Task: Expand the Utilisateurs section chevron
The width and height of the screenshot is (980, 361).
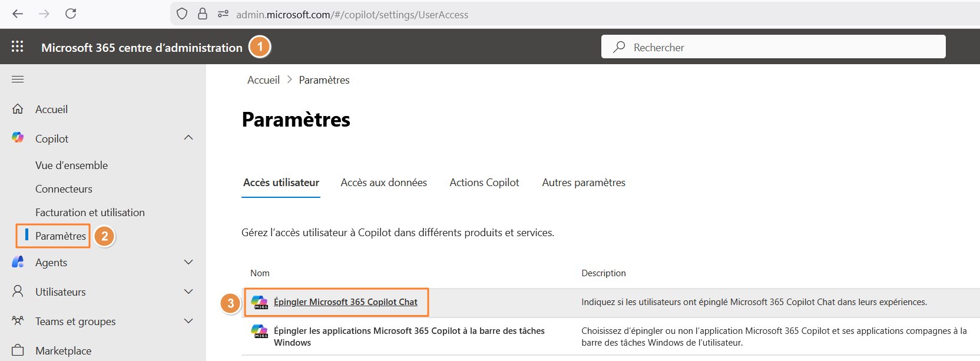Action: pos(188,292)
